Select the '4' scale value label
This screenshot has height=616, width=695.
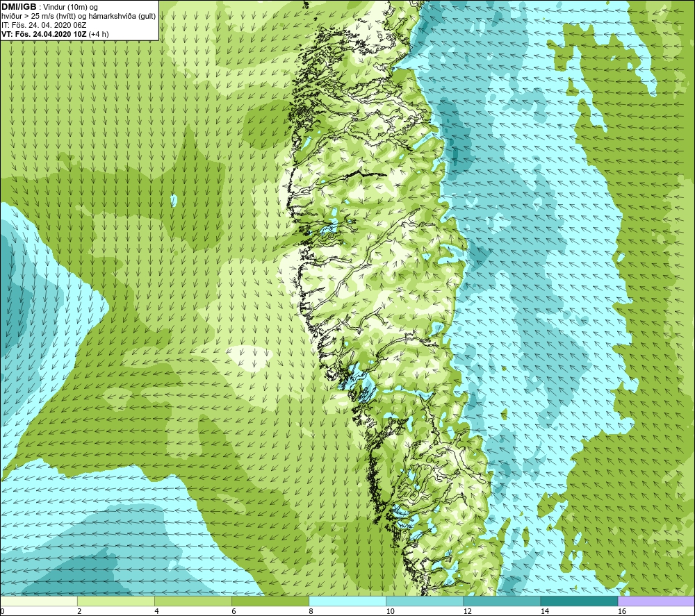pos(156,612)
